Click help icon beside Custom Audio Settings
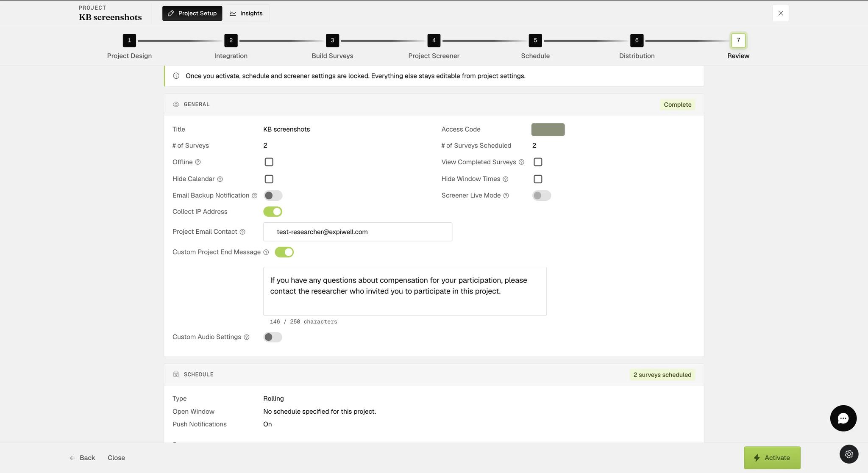 247,337
